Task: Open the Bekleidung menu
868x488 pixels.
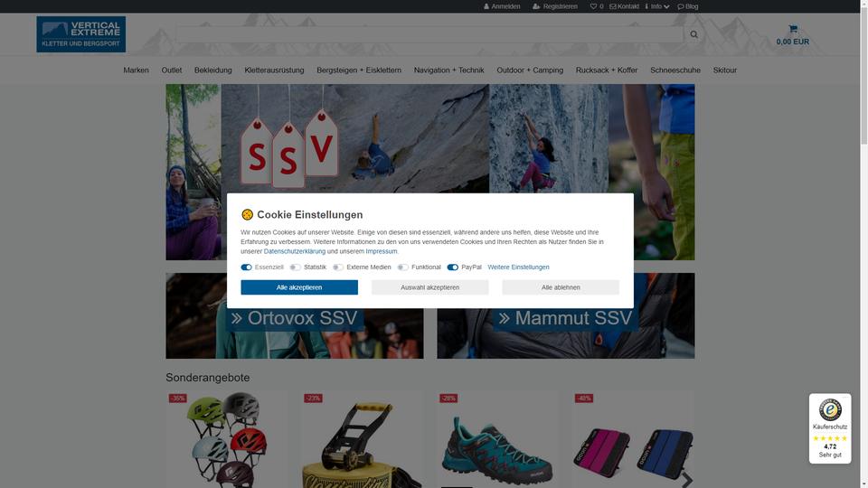Action: point(213,70)
